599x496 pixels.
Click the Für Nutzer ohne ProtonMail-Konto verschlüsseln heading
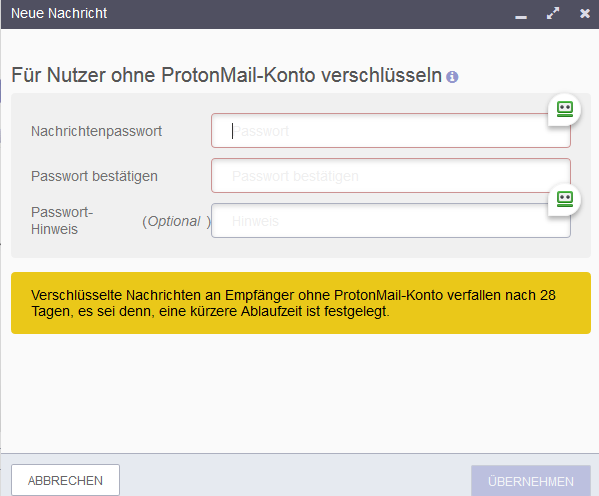click(227, 75)
